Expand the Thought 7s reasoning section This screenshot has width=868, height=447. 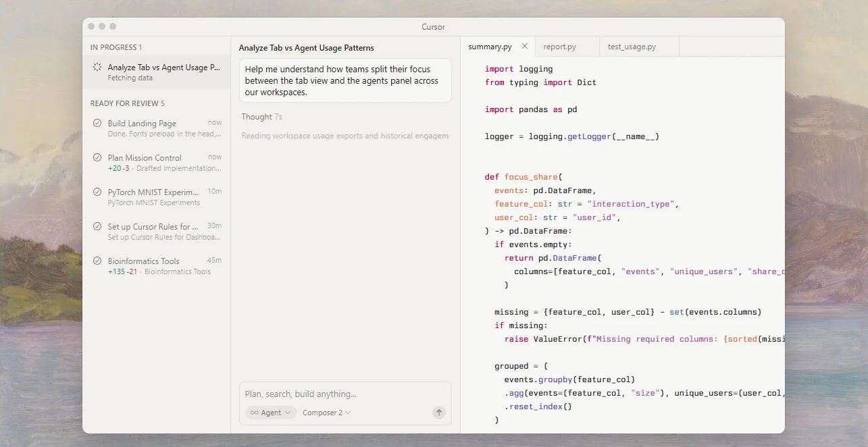click(261, 117)
